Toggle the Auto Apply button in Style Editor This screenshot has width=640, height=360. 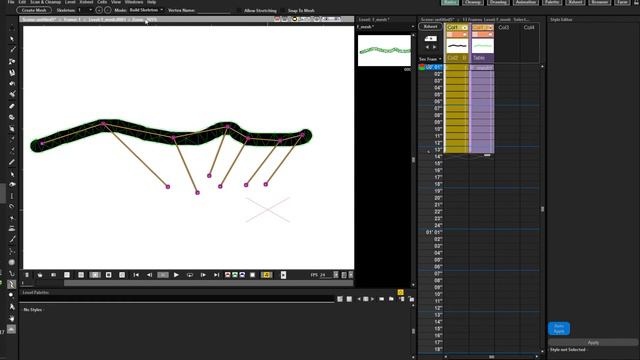559,328
